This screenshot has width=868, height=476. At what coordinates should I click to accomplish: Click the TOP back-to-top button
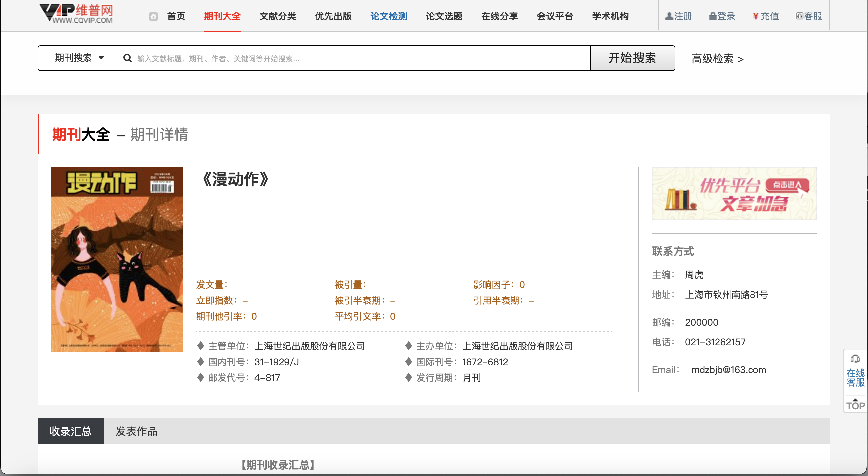855,404
